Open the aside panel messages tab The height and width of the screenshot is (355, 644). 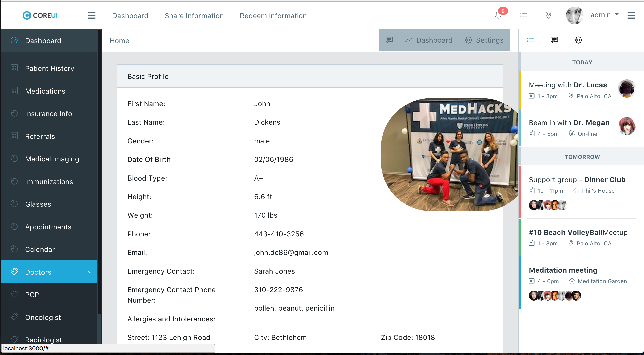[x=554, y=40]
